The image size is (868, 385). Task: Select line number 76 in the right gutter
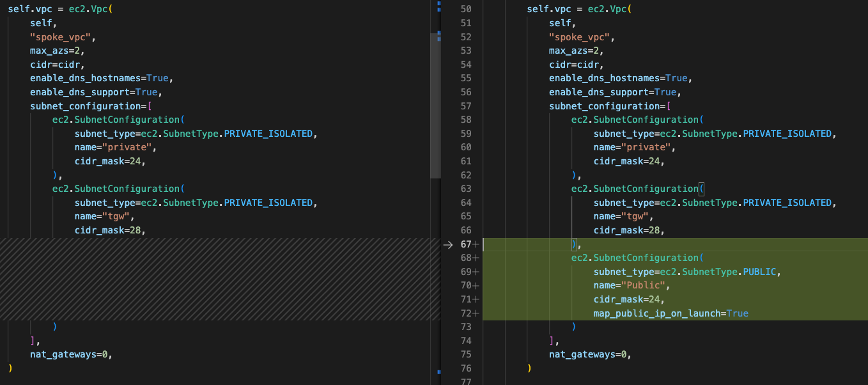point(465,368)
